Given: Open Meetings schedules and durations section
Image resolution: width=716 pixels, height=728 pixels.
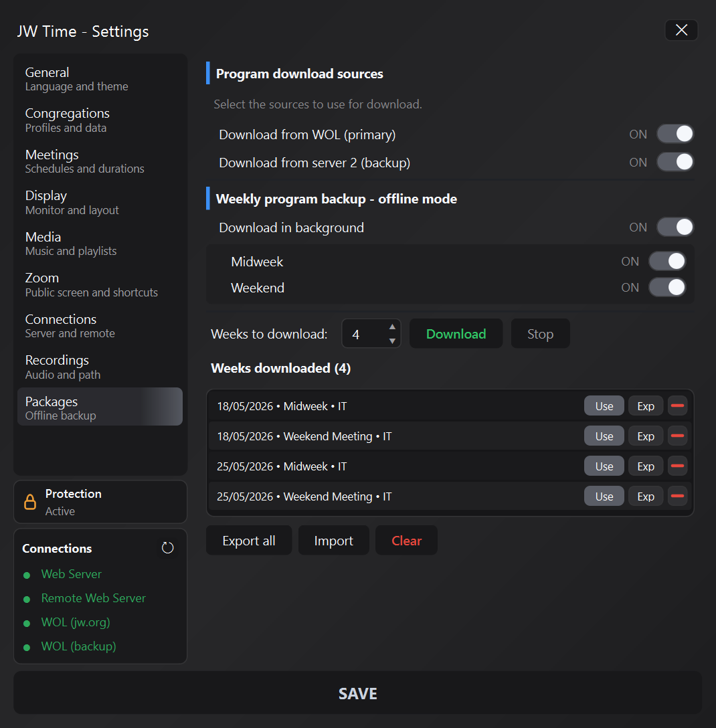Looking at the screenshot, I should point(100,161).
